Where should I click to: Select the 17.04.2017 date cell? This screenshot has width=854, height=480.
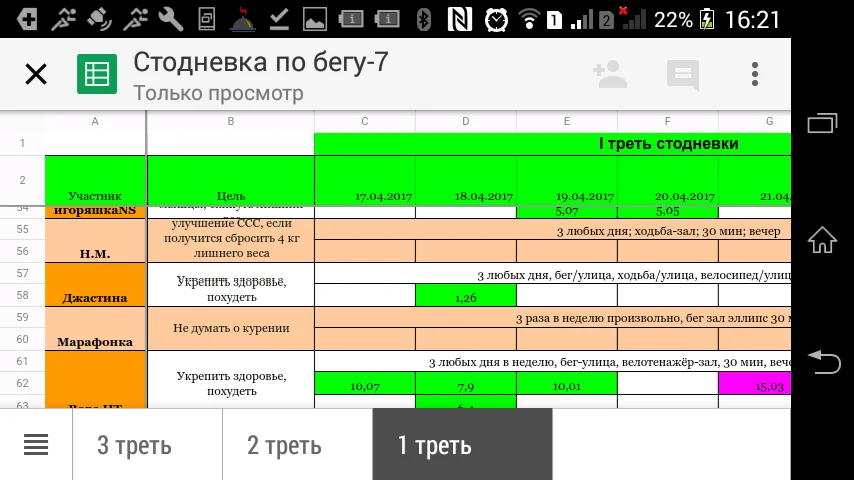click(x=365, y=180)
